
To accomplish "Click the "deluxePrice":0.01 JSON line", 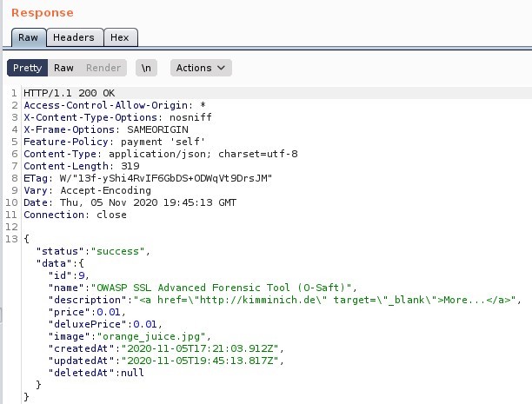I will (105, 324).
